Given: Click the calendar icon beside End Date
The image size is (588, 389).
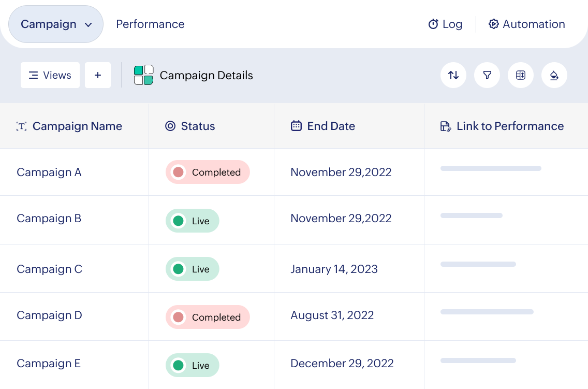Looking at the screenshot, I should pos(296,126).
